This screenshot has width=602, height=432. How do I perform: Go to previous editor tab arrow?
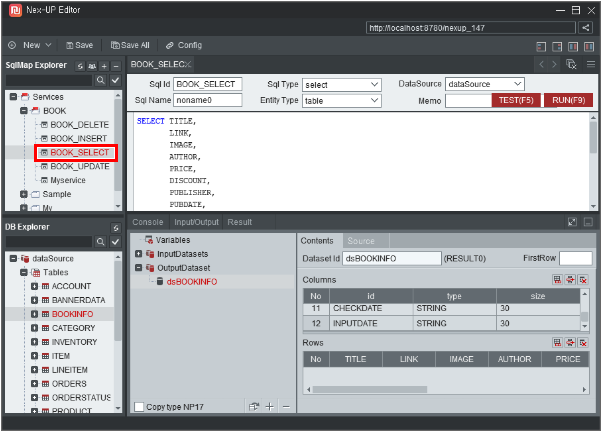tap(541, 65)
